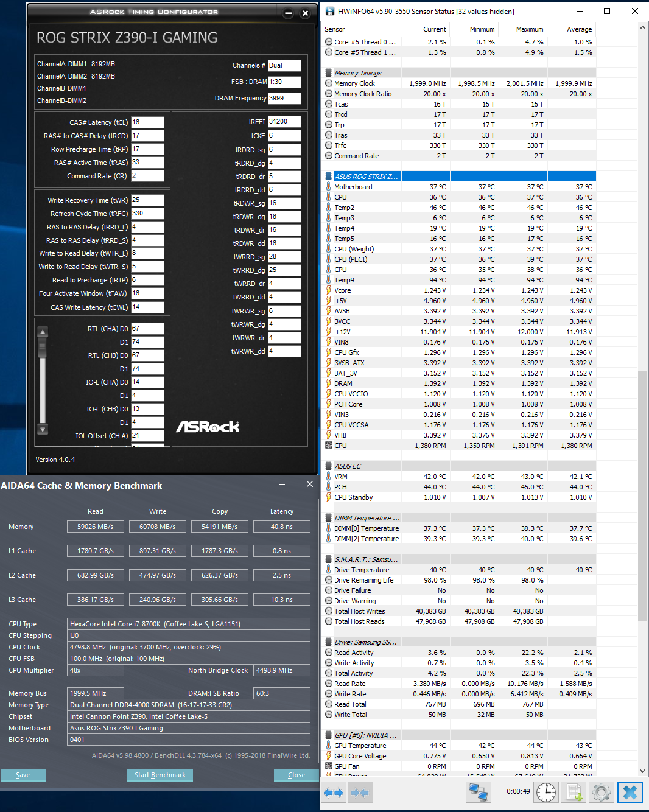Expand sensor columns with the blue outward arrows
Viewport: 649px width, 812px height.
(x=334, y=792)
